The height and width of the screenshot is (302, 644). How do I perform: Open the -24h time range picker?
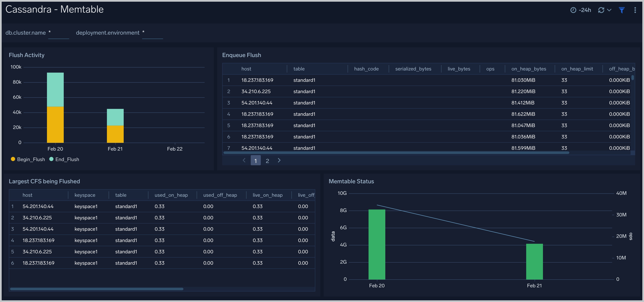click(580, 10)
